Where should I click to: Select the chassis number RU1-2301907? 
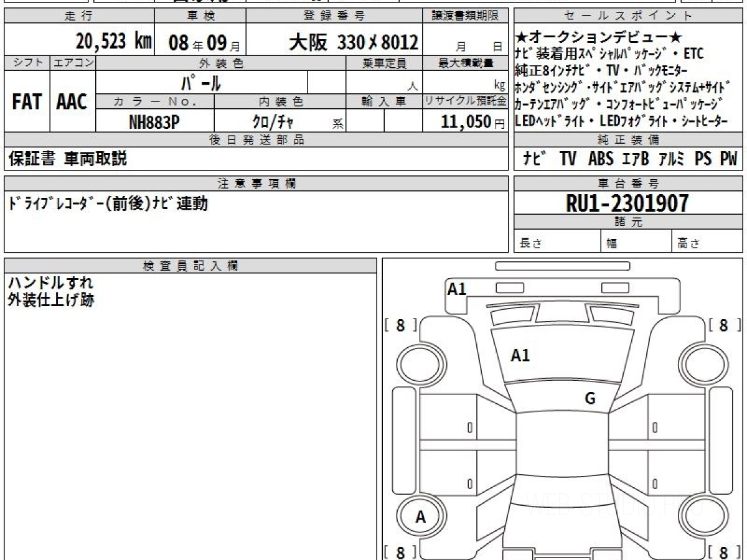coord(627,203)
